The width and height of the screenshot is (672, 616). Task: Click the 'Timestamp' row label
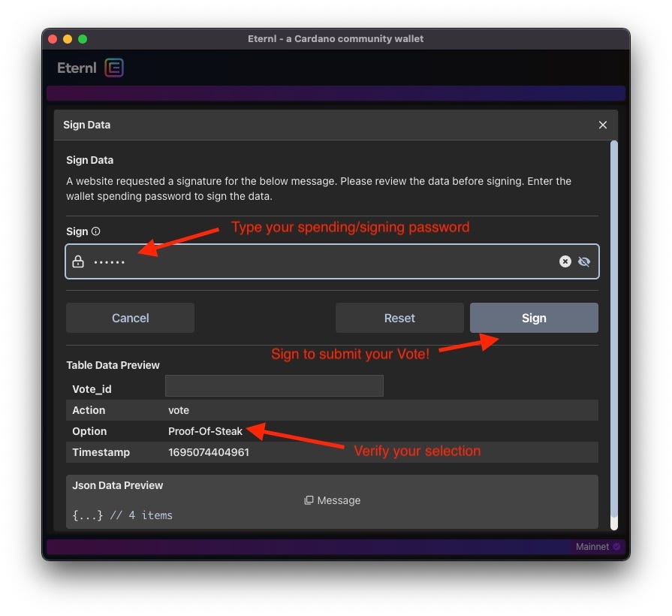click(101, 452)
